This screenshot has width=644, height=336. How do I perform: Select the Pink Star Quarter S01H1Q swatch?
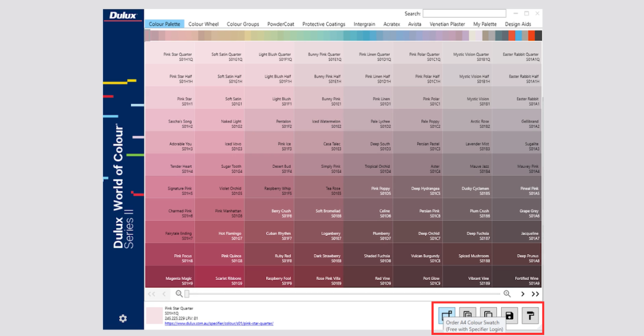pos(170,53)
